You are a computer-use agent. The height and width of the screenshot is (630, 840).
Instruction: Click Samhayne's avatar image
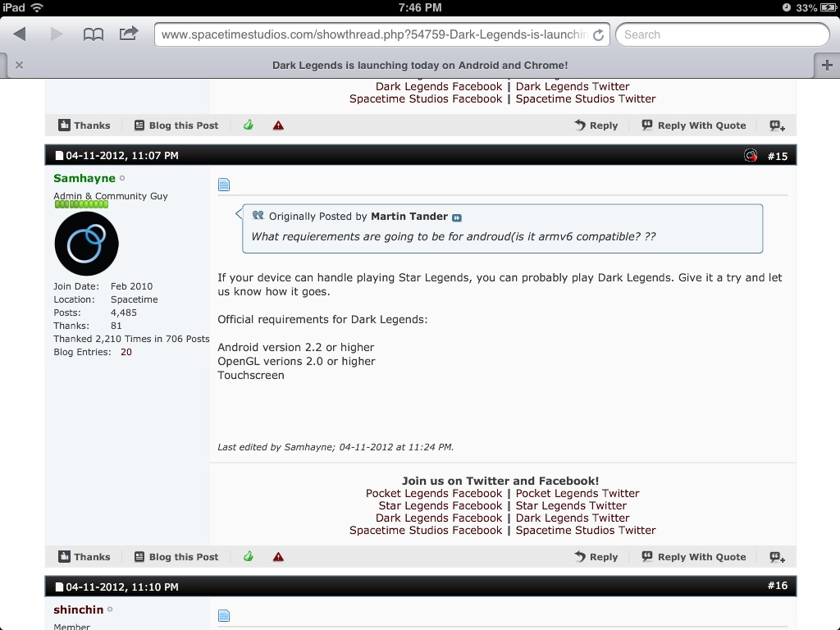[x=86, y=243]
